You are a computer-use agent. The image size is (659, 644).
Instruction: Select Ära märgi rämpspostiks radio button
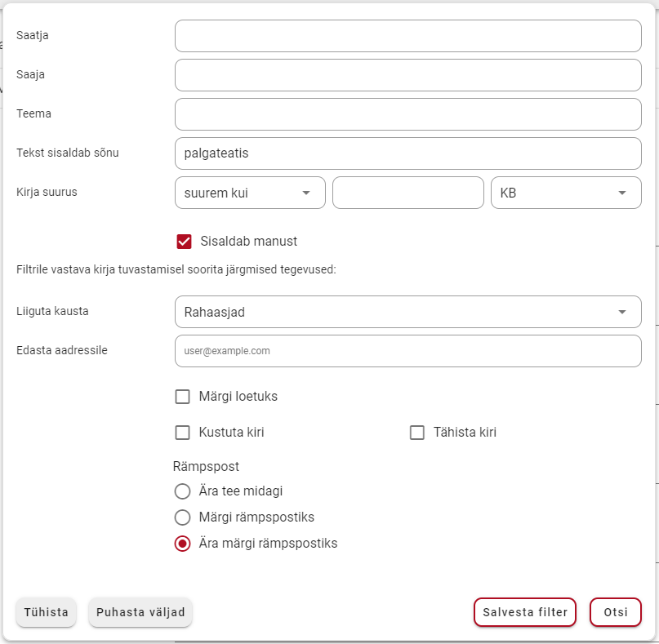(x=182, y=543)
